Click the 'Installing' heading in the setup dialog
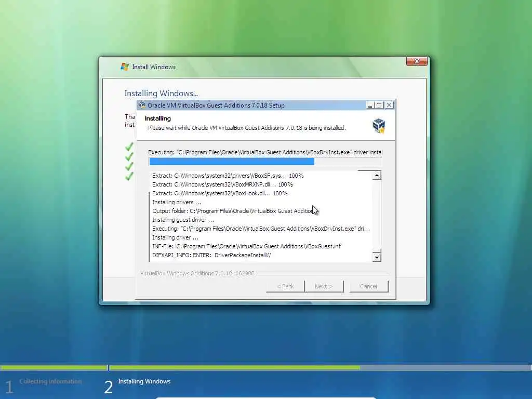The height and width of the screenshot is (399, 532). click(x=158, y=118)
